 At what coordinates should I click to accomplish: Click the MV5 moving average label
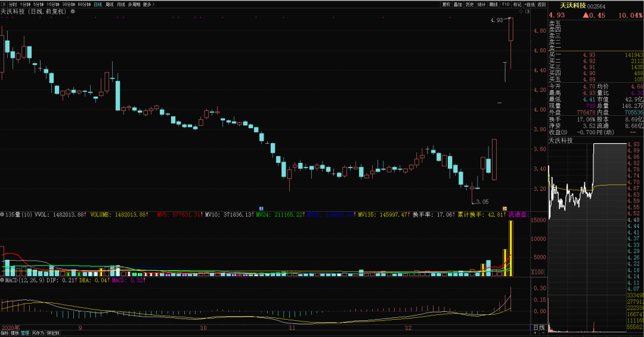click(179, 215)
